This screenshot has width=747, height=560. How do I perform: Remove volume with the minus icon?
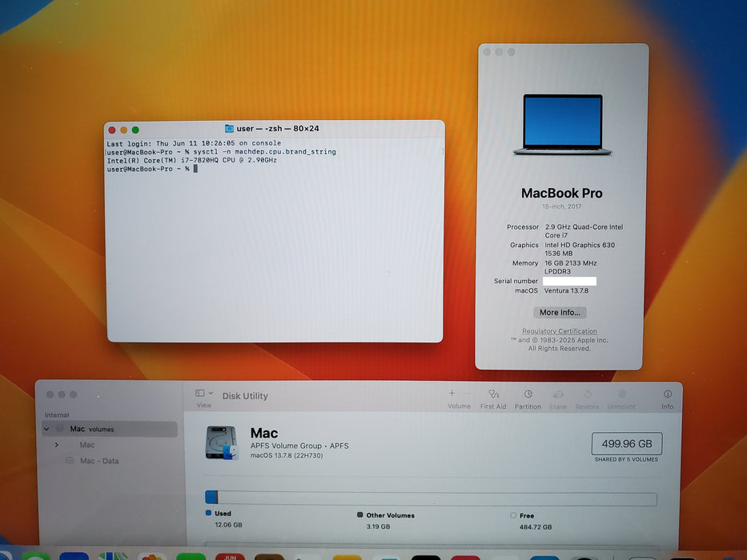tap(467, 394)
